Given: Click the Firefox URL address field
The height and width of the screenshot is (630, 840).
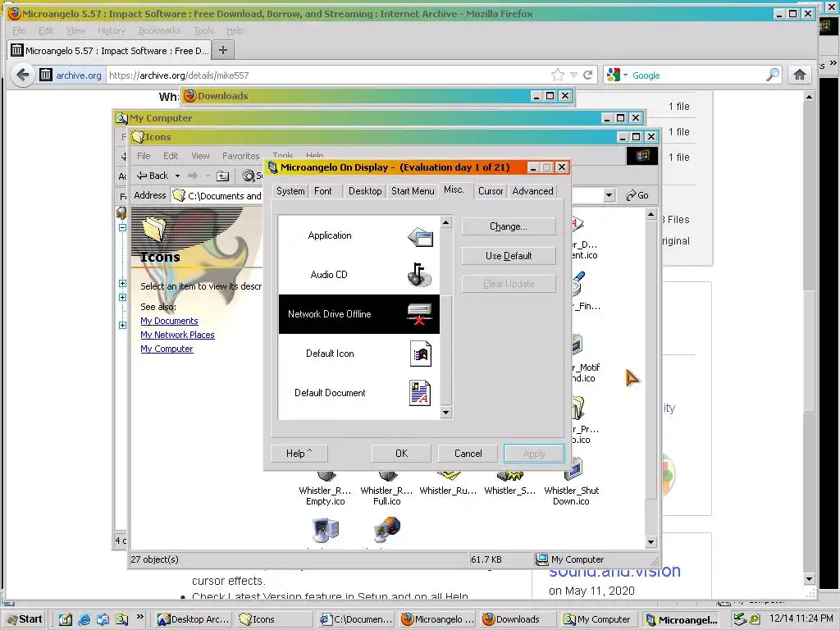Looking at the screenshot, I should coord(326,75).
